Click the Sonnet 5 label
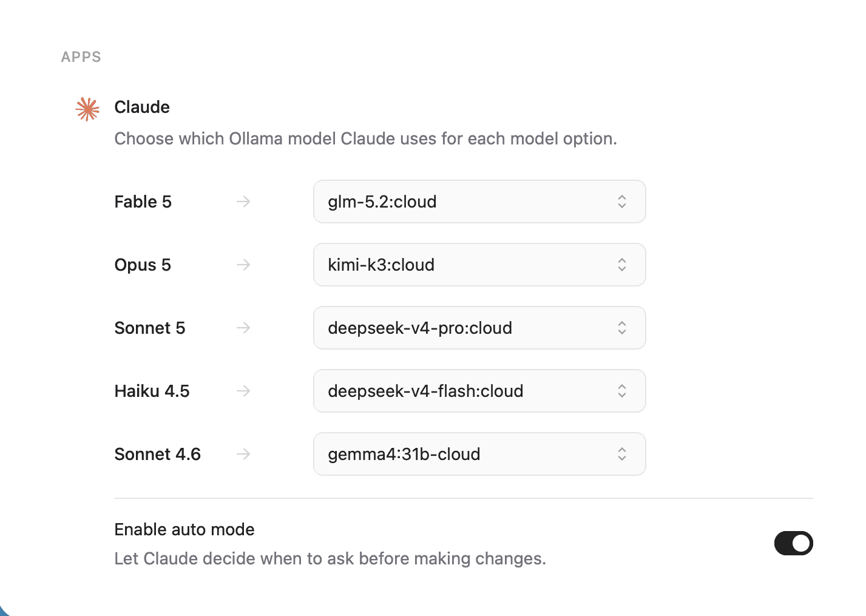Screen dimensions: 866x616 [x=150, y=328]
